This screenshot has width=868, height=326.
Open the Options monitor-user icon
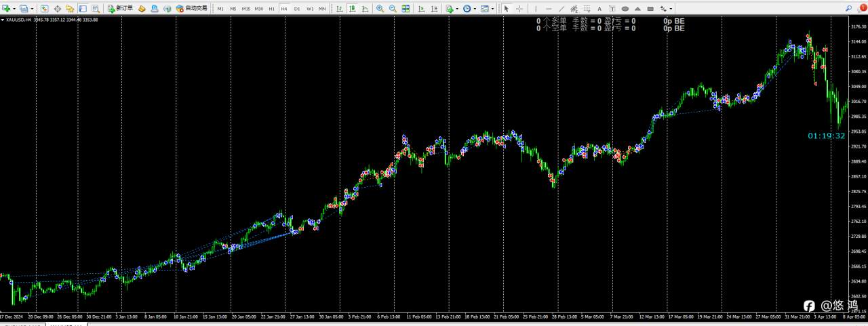point(155,8)
